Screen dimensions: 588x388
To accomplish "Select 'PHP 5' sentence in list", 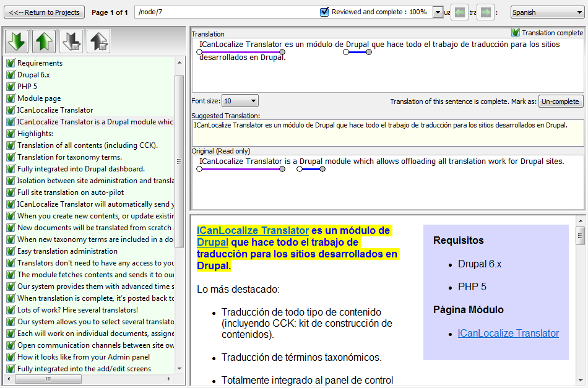I will [27, 87].
